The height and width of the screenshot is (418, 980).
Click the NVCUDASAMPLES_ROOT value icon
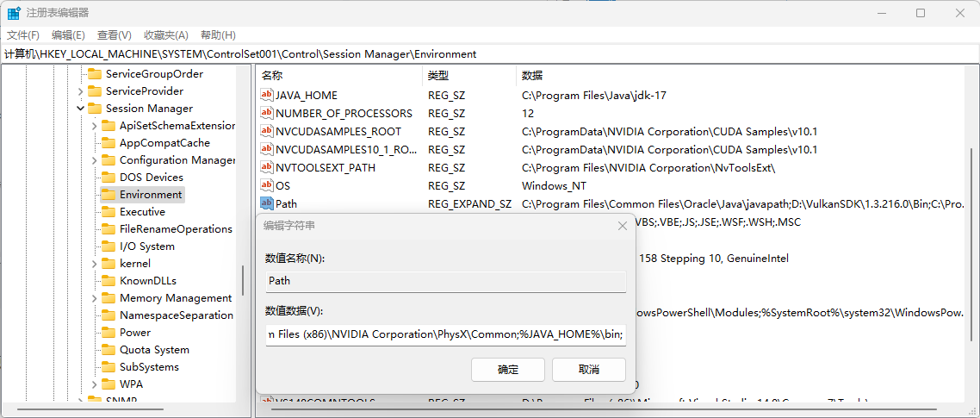[x=267, y=131]
